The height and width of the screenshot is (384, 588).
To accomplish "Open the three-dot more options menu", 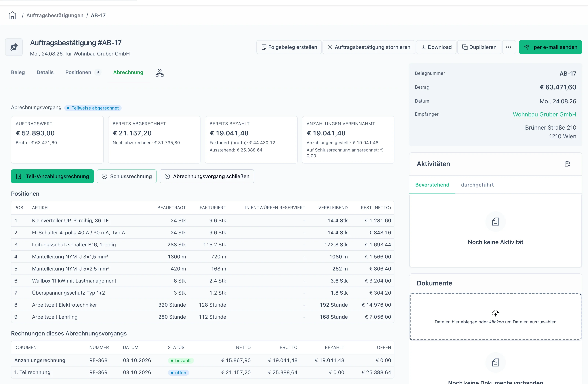I will 508,47.
